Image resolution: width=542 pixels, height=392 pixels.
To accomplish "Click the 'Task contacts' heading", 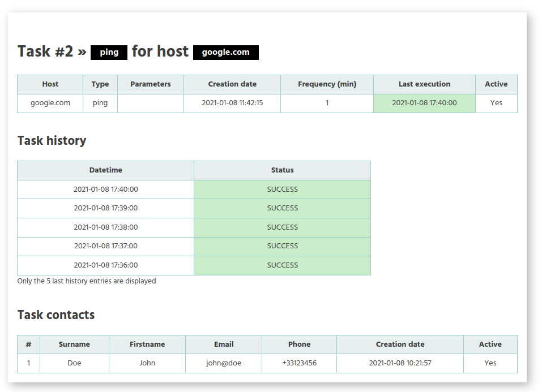I will [56, 315].
